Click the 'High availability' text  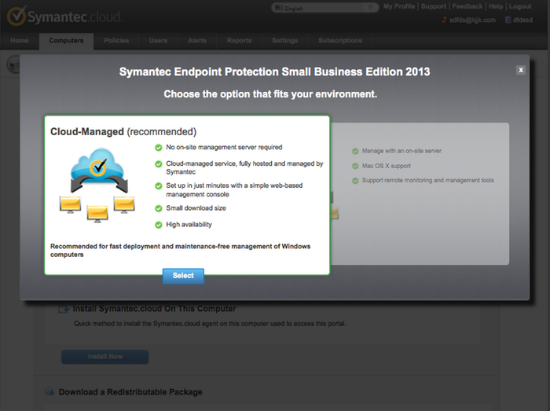click(189, 224)
